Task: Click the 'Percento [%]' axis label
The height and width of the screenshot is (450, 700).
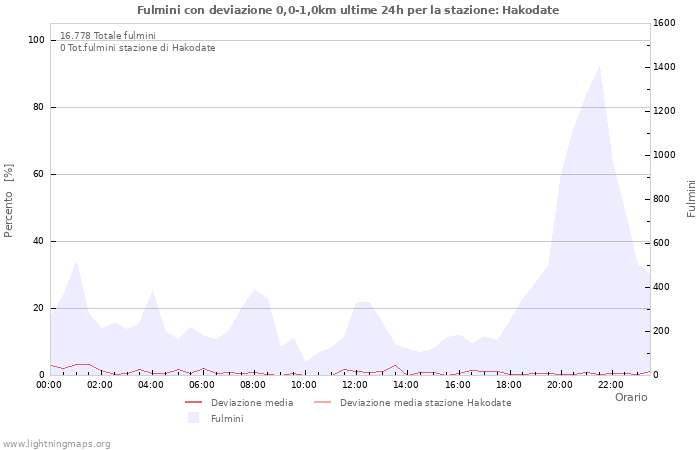Action: [8, 200]
